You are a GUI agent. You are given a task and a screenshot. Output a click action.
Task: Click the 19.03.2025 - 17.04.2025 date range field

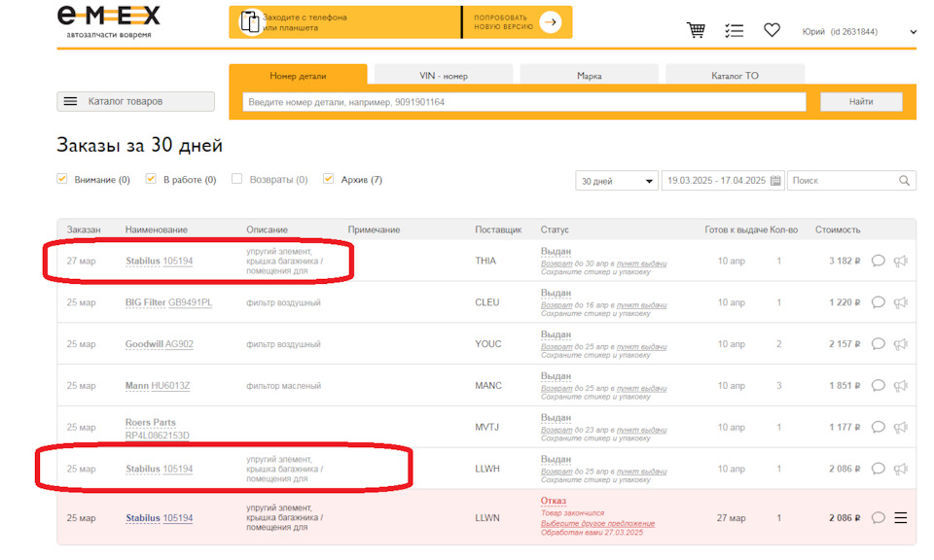pyautogui.click(x=723, y=180)
